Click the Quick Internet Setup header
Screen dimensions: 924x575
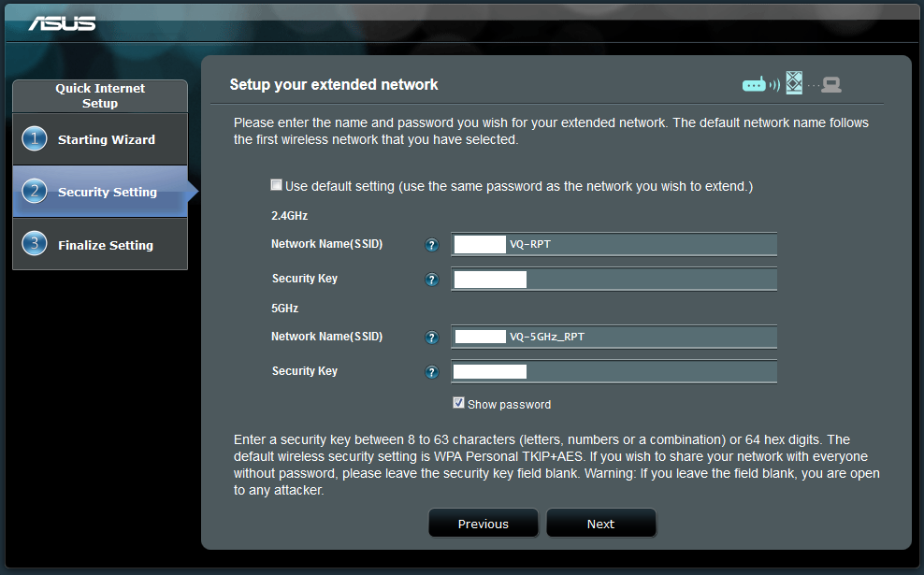pos(100,95)
